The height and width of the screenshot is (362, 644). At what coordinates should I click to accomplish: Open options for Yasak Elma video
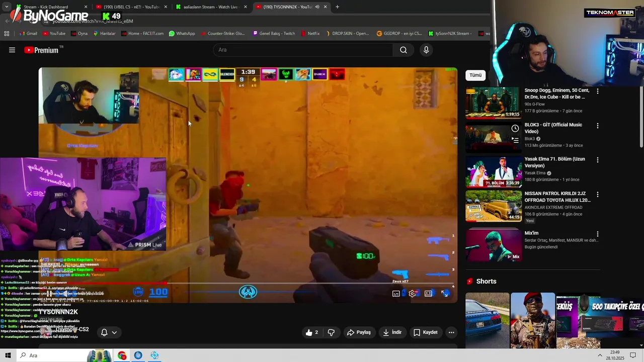[598, 160]
